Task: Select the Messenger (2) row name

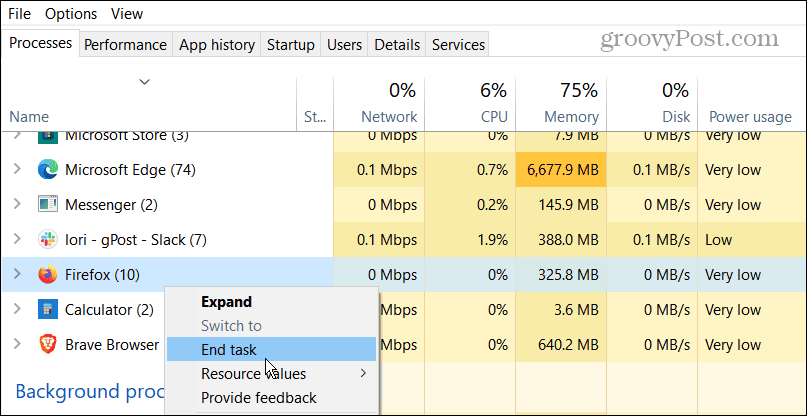Action: pos(111,205)
